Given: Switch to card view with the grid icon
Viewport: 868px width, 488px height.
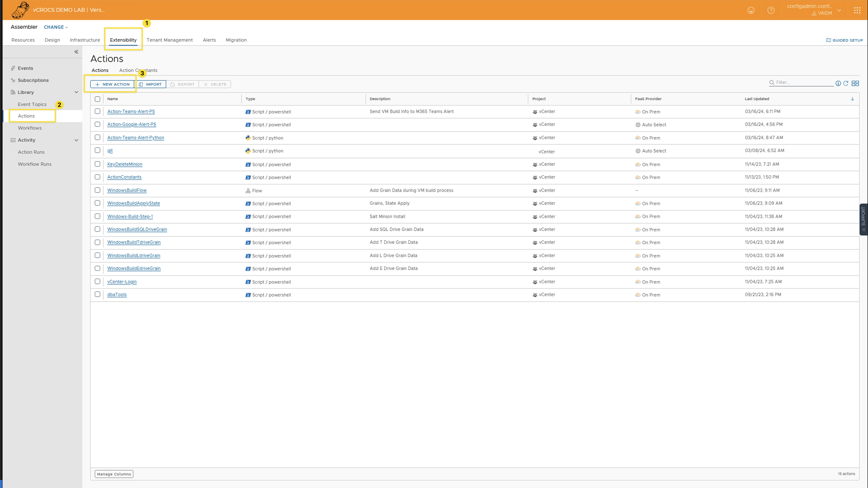Looking at the screenshot, I should point(855,83).
